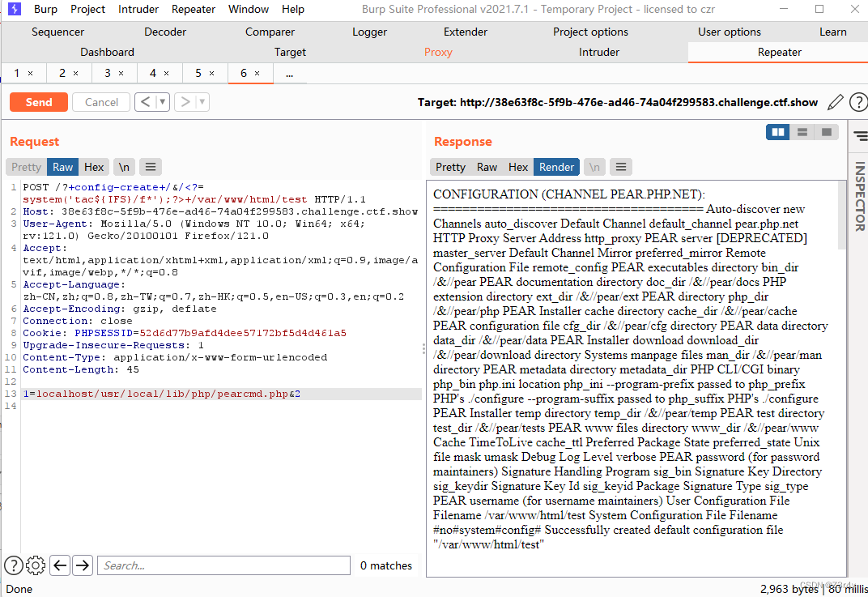Switch to the Dashboard tab
The image size is (868, 597).
[107, 52]
